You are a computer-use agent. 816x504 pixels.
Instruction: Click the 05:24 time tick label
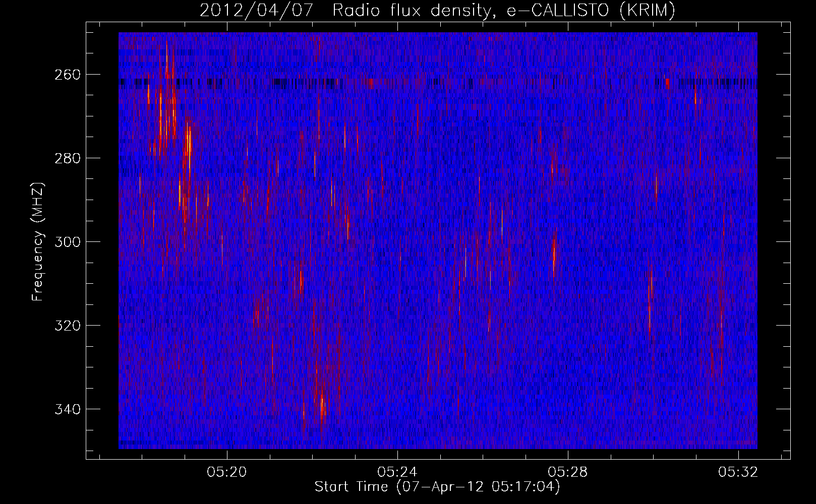click(x=397, y=472)
